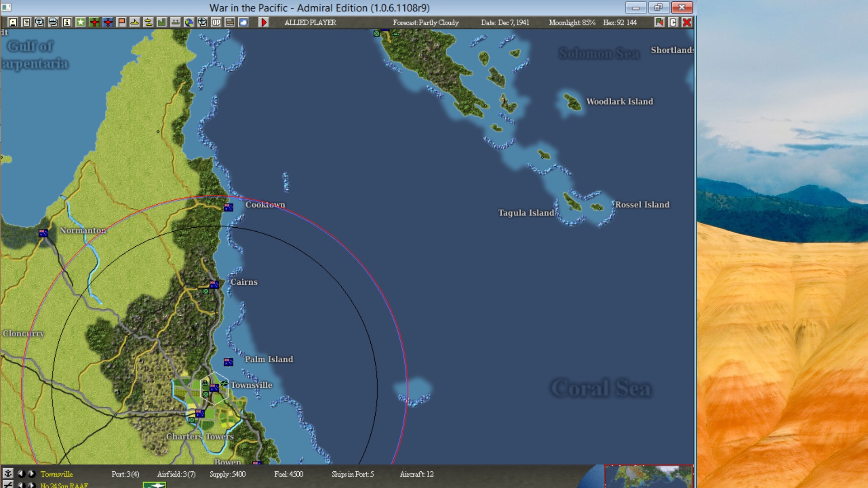Click the world minimap in bottom corner
Screen dimensions: 868x488
tap(649, 476)
